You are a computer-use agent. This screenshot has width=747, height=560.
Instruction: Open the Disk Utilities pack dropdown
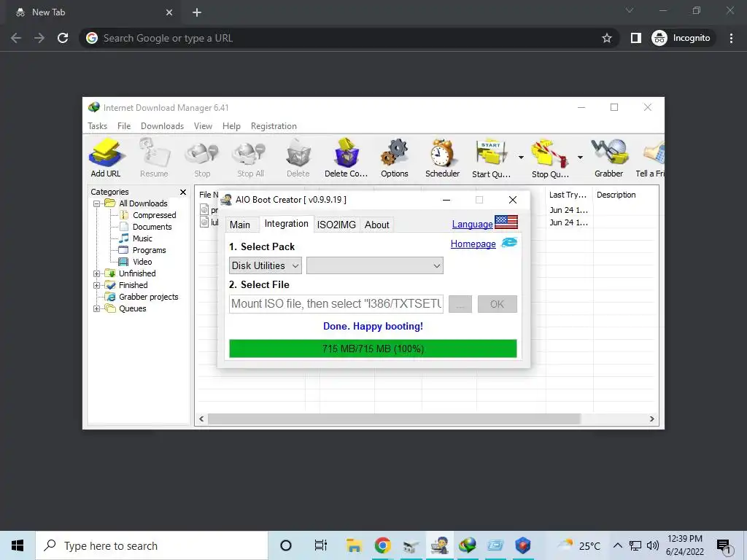click(x=266, y=265)
